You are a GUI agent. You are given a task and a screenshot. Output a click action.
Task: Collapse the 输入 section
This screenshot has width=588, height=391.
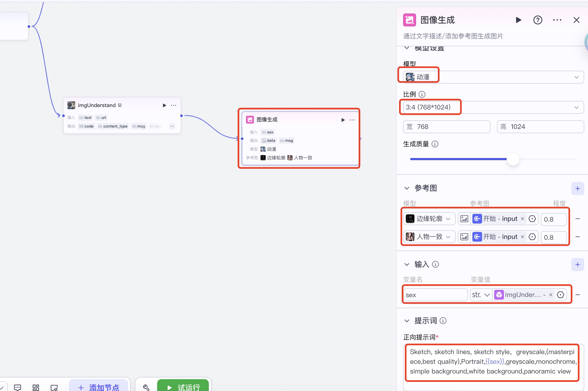(407, 265)
